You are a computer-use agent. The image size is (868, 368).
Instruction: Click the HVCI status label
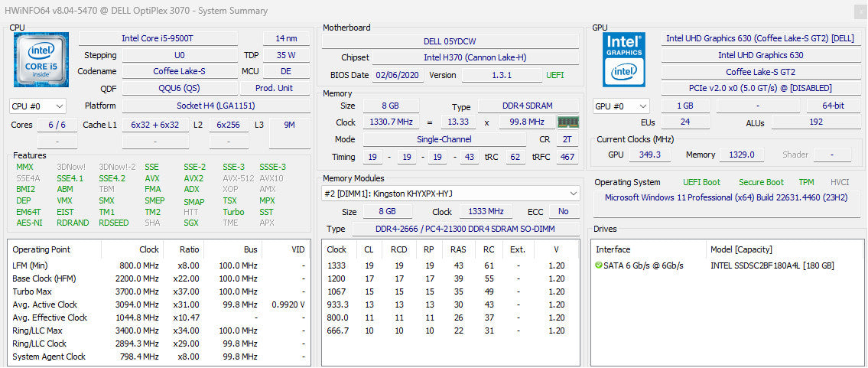point(840,182)
